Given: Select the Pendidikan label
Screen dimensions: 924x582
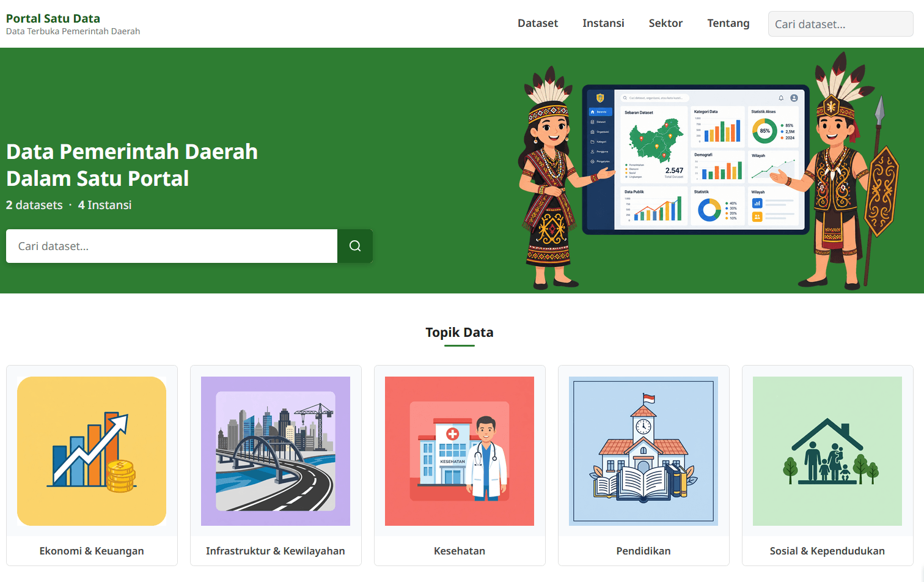Looking at the screenshot, I should tap(643, 551).
